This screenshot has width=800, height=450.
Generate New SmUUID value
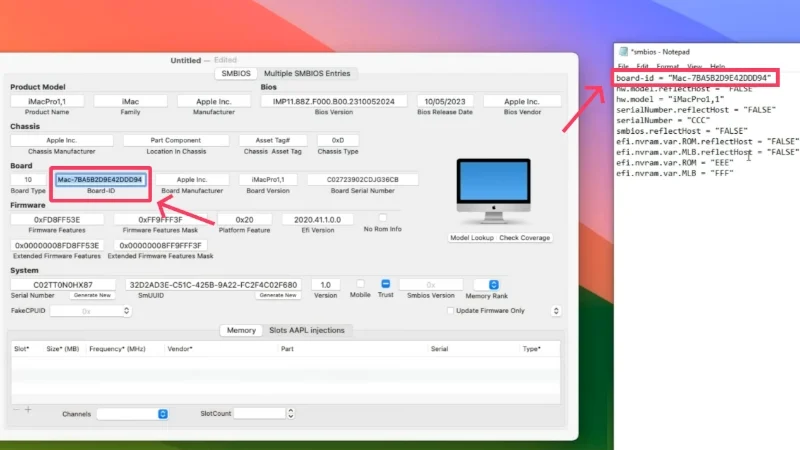tap(278, 295)
